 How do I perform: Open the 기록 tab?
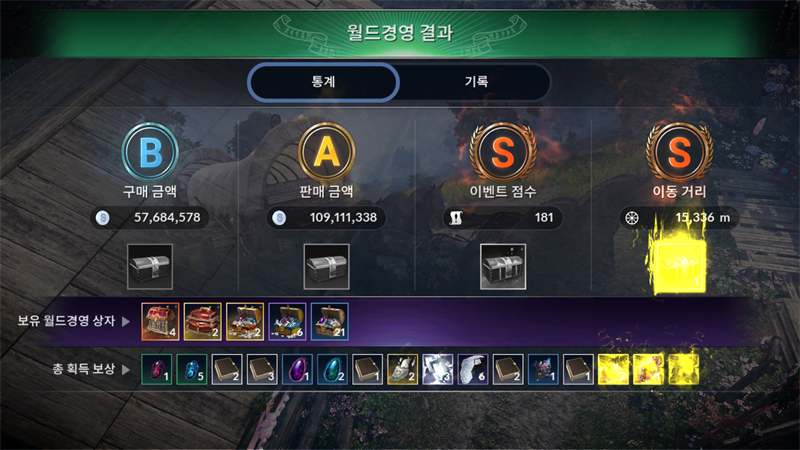[476, 82]
